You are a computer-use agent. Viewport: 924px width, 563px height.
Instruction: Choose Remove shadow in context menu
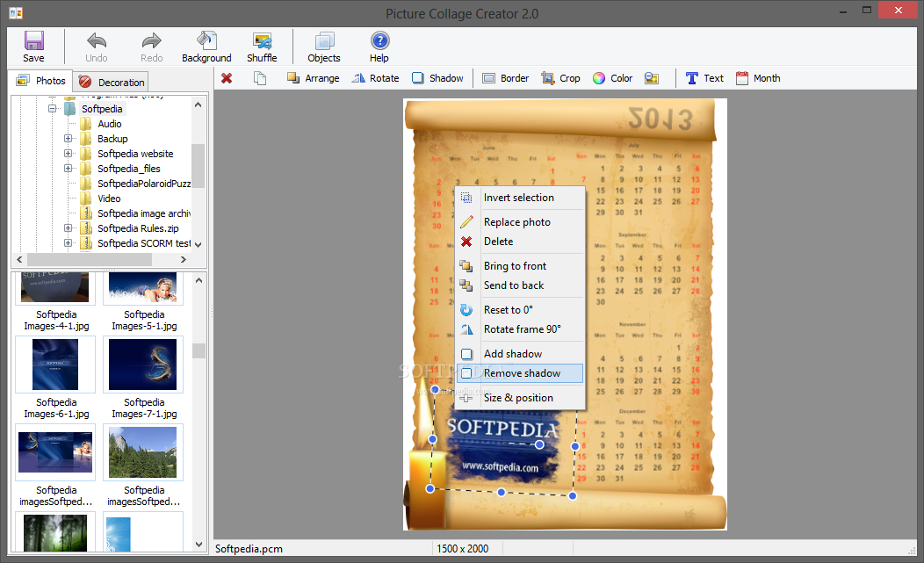[520, 373]
